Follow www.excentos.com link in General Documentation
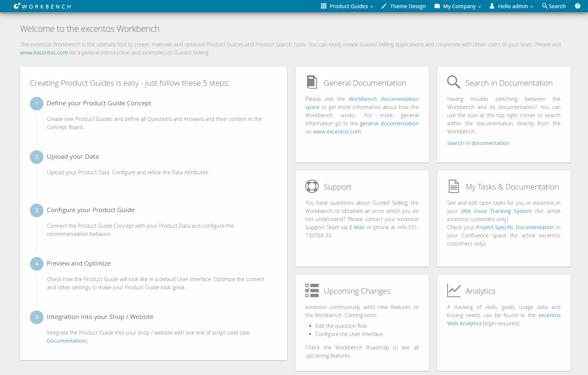This screenshot has height=375, width=588. pyautogui.click(x=337, y=132)
